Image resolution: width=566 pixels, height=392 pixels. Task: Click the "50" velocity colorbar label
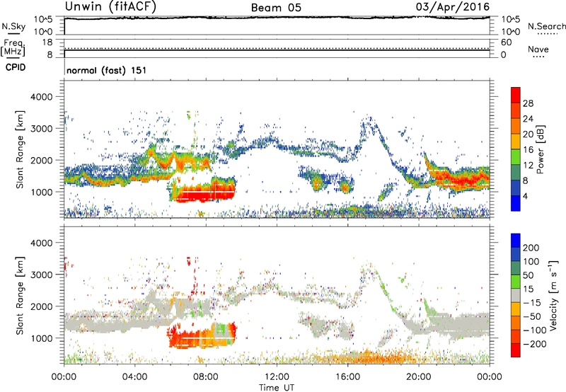(x=528, y=275)
